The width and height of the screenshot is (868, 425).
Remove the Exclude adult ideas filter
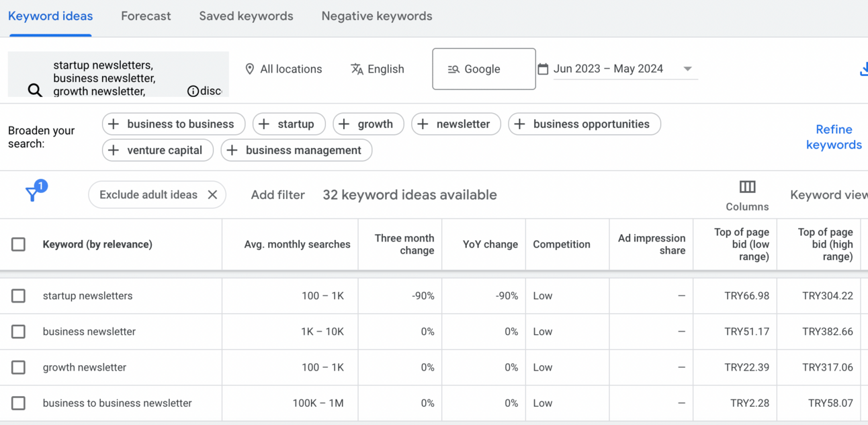(212, 195)
